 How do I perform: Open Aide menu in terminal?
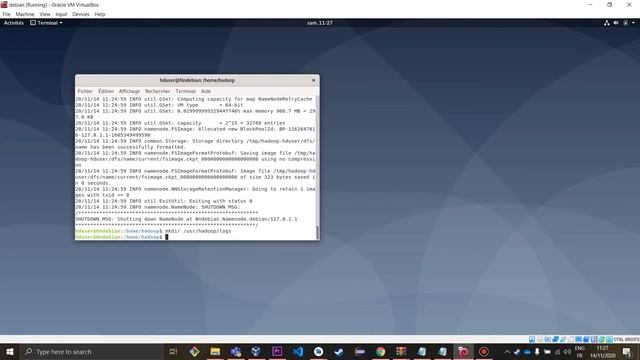[206, 91]
